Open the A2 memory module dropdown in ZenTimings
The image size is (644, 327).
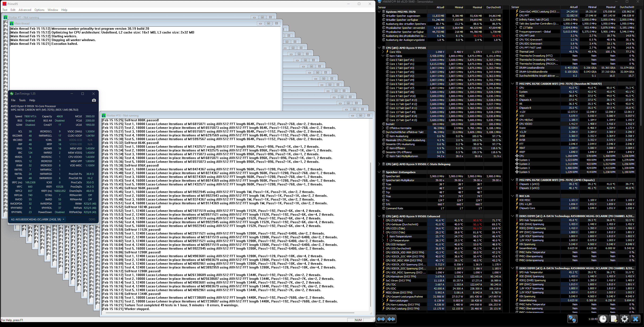point(38,219)
